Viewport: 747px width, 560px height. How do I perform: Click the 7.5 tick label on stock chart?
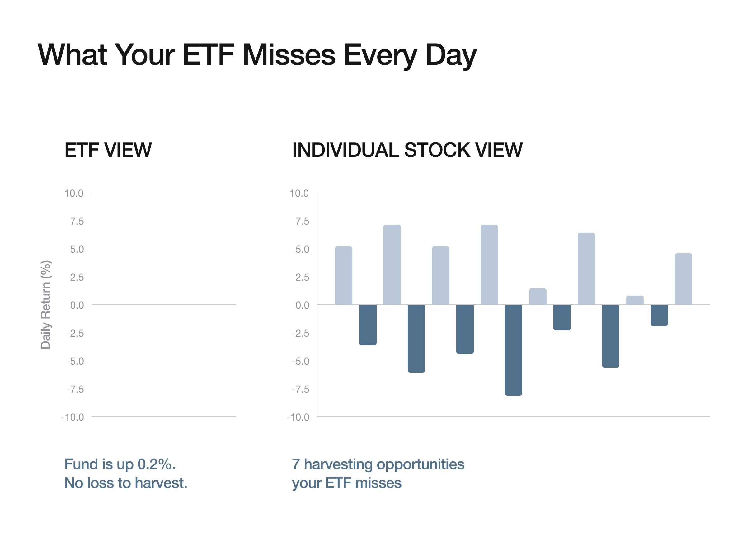coord(302,221)
